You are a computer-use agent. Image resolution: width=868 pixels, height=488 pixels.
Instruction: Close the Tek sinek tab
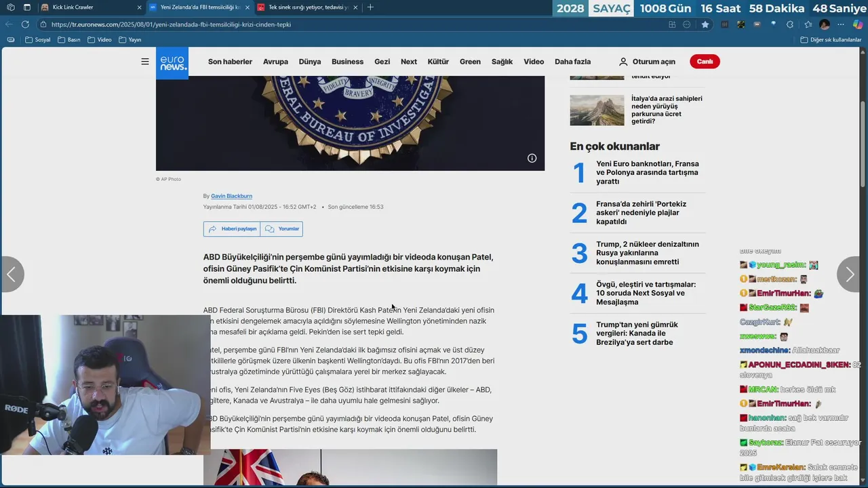click(x=355, y=7)
